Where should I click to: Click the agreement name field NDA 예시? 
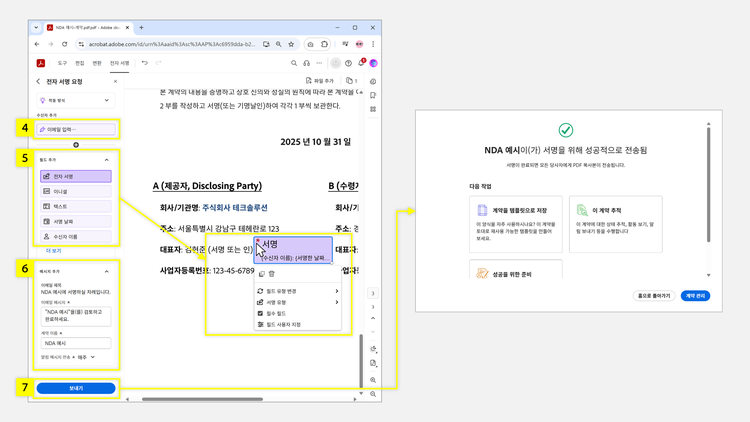pos(76,343)
